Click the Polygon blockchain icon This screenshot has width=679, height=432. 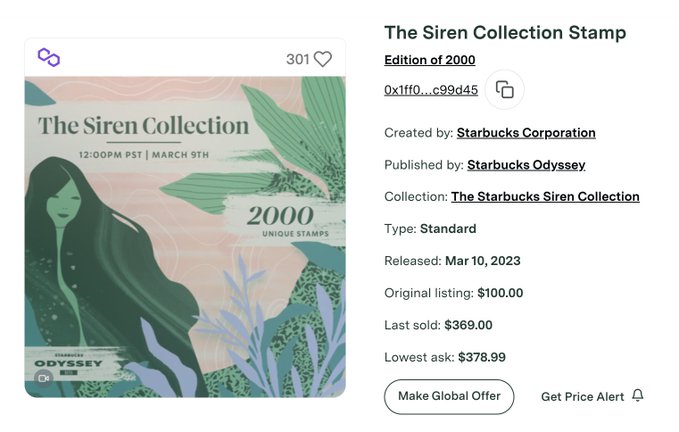pos(49,58)
